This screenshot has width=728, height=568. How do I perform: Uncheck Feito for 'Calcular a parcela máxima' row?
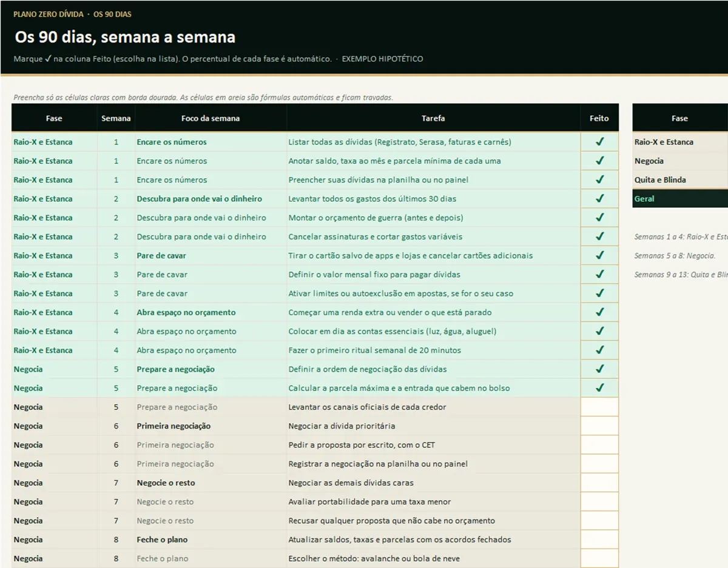tap(599, 388)
